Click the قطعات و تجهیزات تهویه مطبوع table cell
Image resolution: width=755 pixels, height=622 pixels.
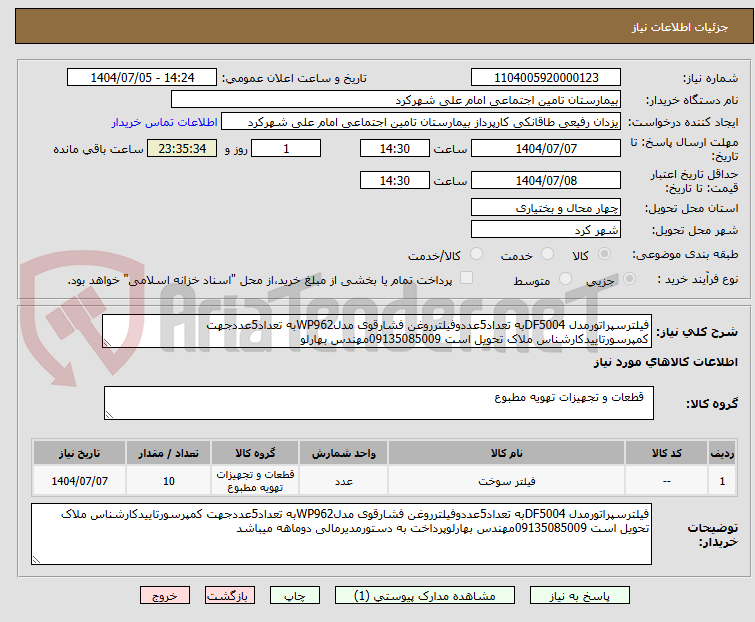[255, 480]
